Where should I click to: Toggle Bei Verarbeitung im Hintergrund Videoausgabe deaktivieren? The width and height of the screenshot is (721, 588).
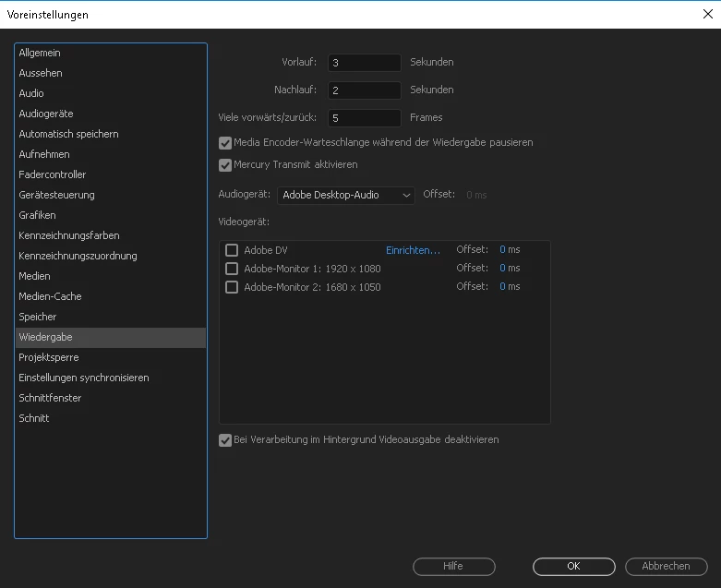[225, 440]
